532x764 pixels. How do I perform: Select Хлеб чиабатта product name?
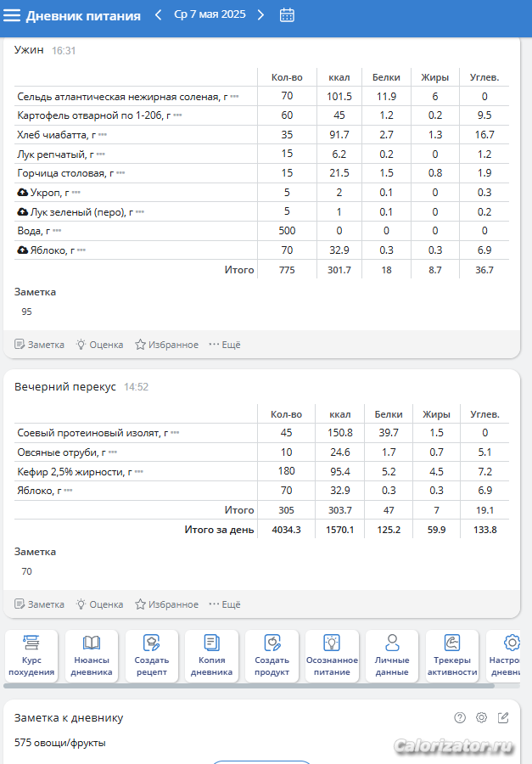56,135
